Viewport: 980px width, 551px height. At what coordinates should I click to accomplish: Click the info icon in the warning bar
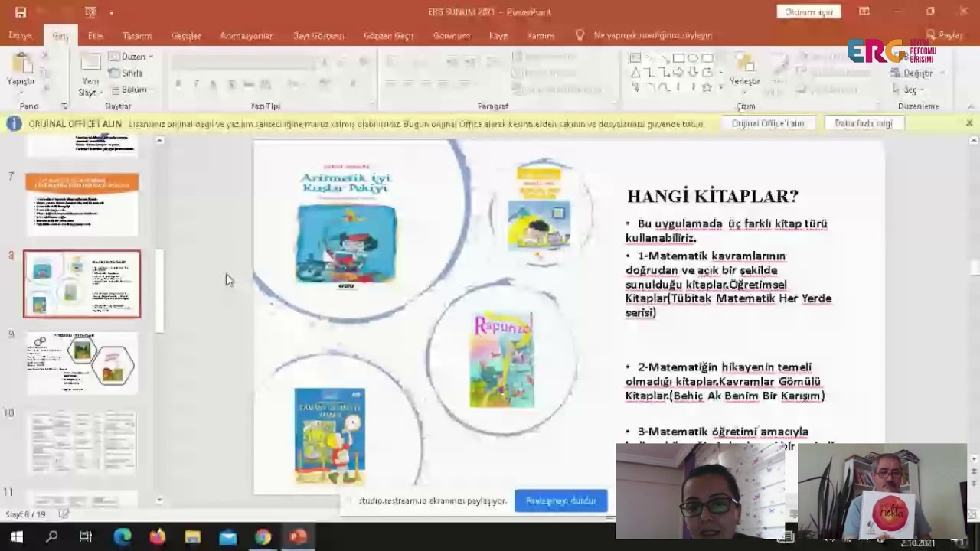tap(14, 123)
